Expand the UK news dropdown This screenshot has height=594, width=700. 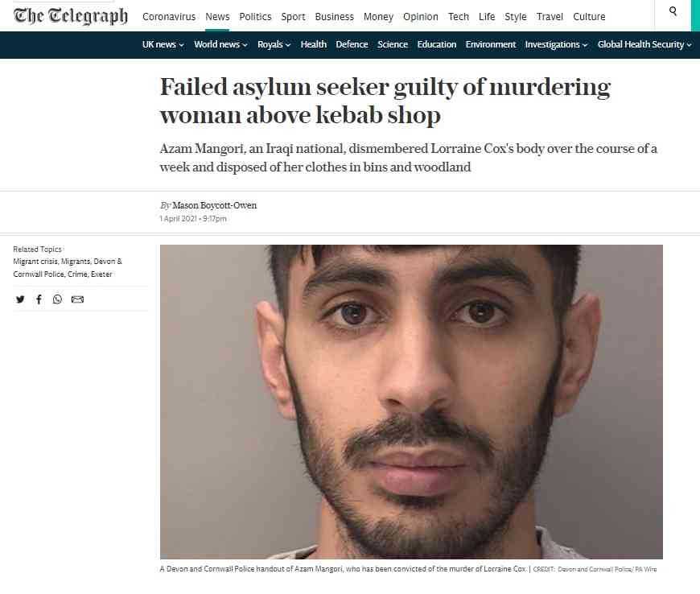pos(163,44)
